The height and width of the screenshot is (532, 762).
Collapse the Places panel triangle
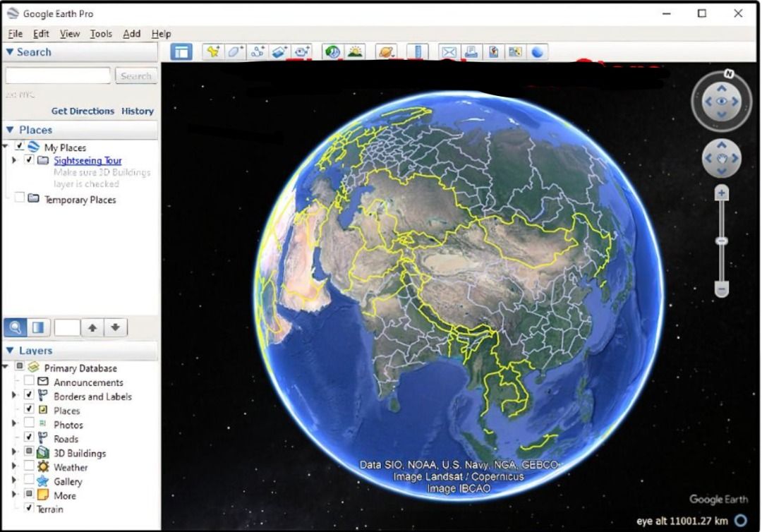pyautogui.click(x=9, y=130)
